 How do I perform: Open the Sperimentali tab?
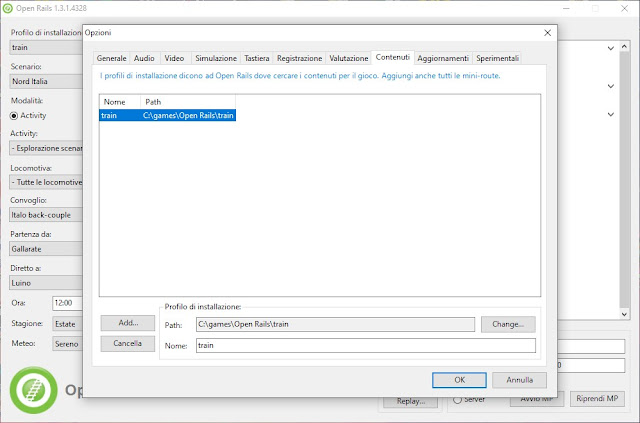tap(497, 58)
